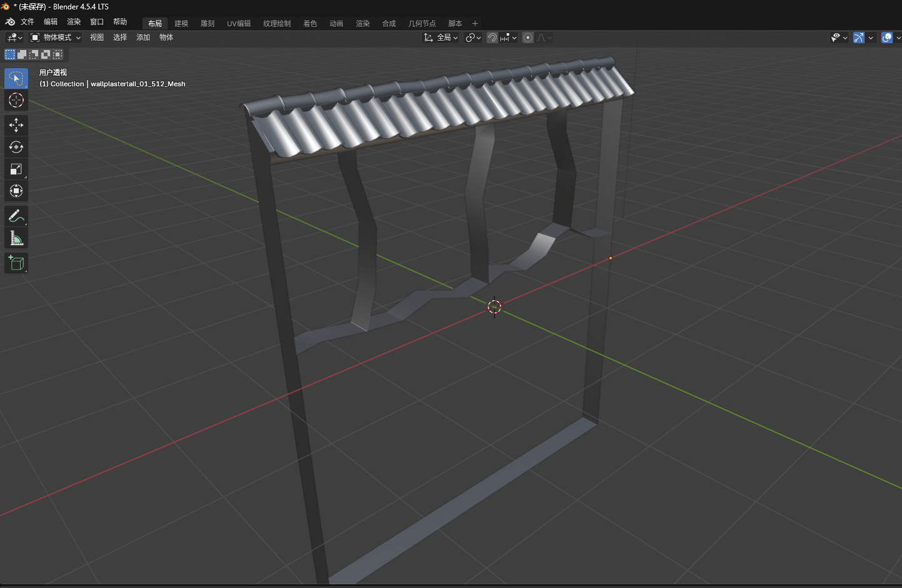Screen dimensions: 902x588
Task: Select the Scale tool
Action: click(x=16, y=169)
